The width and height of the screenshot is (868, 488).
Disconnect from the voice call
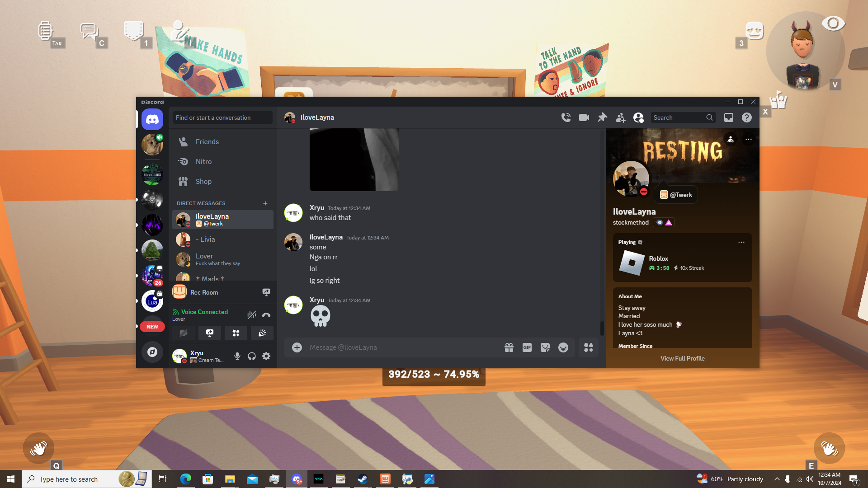pos(266,315)
